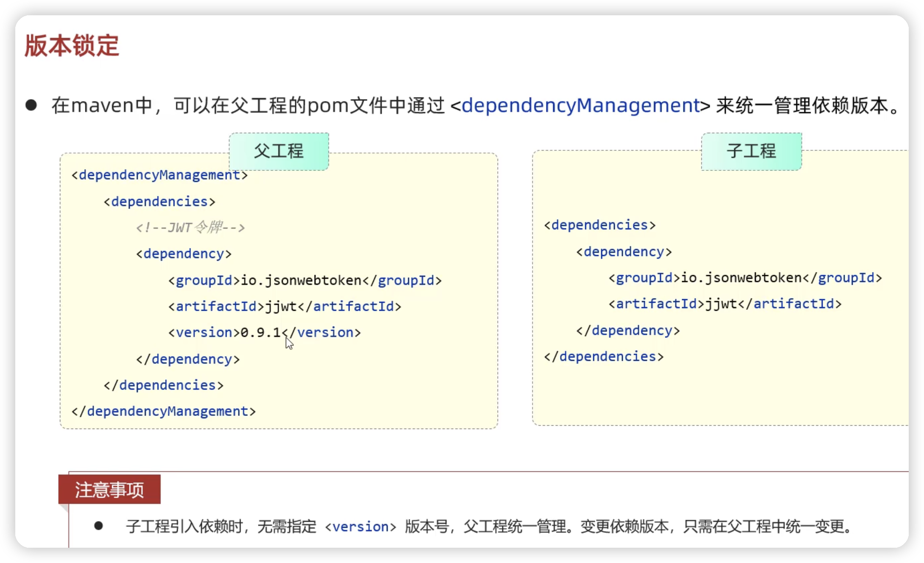
Task: Click child project's closing dependencies tag
Action: pyautogui.click(x=604, y=357)
